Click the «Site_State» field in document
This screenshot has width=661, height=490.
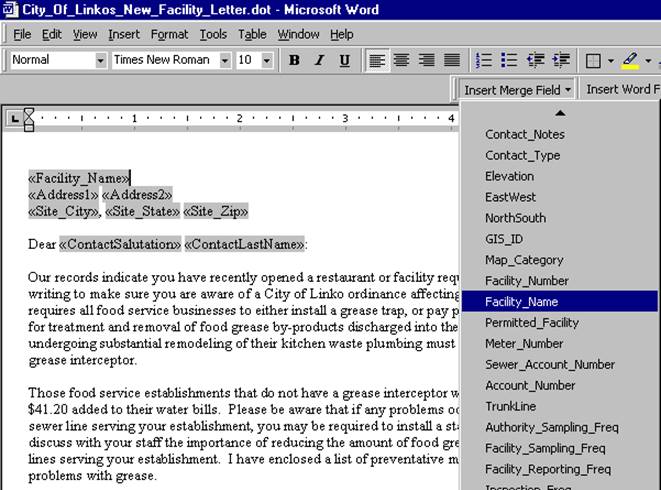[x=142, y=211]
